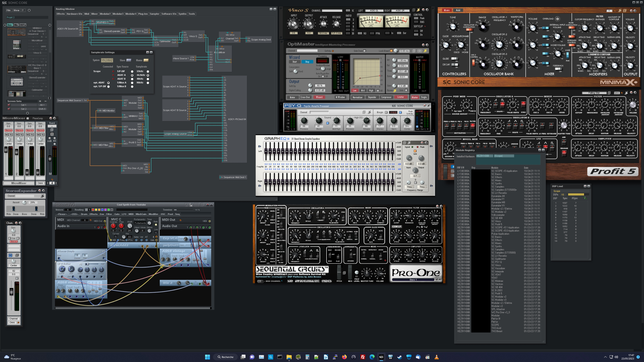The width and height of the screenshot is (644, 362).
Task: Click the lock icon next to Set 1
Action: pyautogui.click(x=9, y=105)
